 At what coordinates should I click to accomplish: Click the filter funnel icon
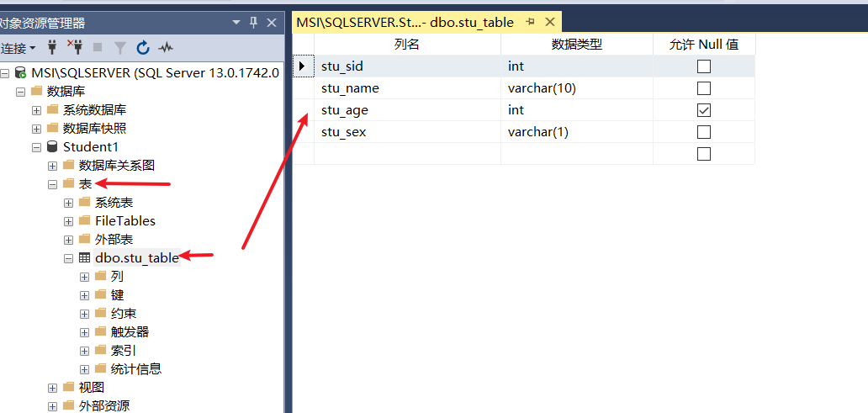click(x=120, y=48)
